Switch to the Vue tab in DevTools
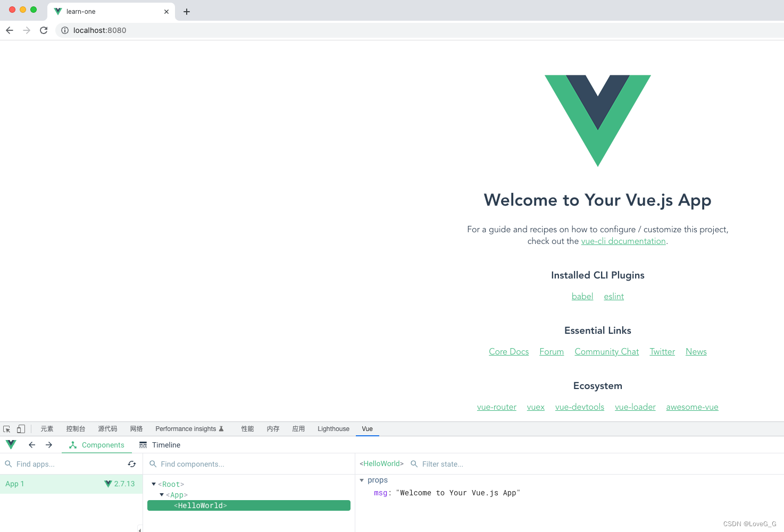The image size is (784, 532). [367, 428]
